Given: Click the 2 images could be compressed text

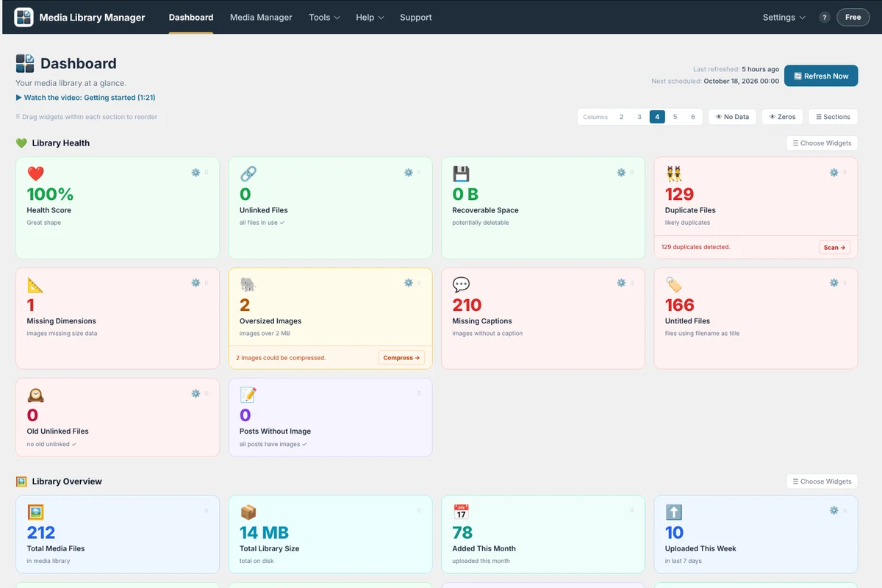Looking at the screenshot, I should [x=281, y=358].
